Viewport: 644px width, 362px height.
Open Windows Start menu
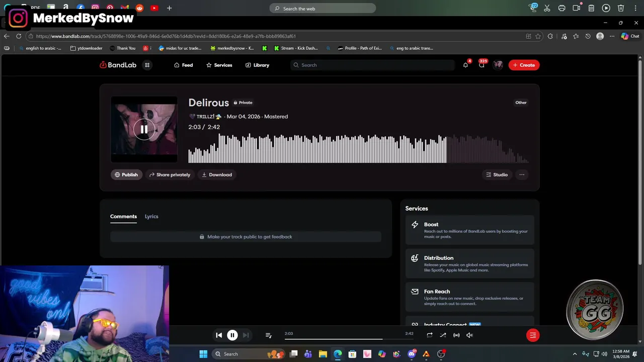pos(203,354)
